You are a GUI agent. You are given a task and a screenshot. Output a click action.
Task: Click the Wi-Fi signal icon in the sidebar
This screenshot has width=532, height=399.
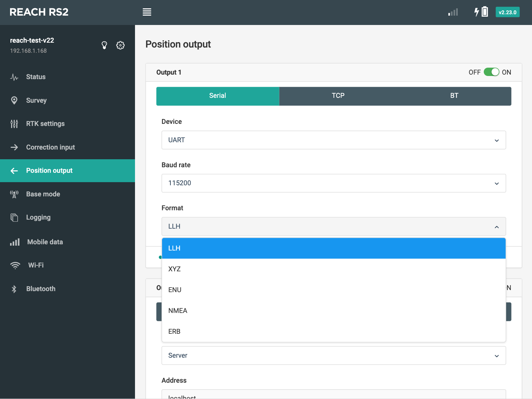(x=15, y=265)
